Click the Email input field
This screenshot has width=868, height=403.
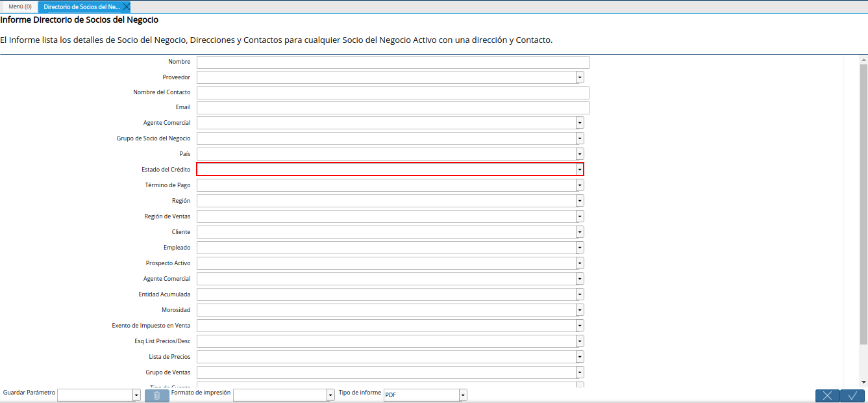tap(393, 107)
